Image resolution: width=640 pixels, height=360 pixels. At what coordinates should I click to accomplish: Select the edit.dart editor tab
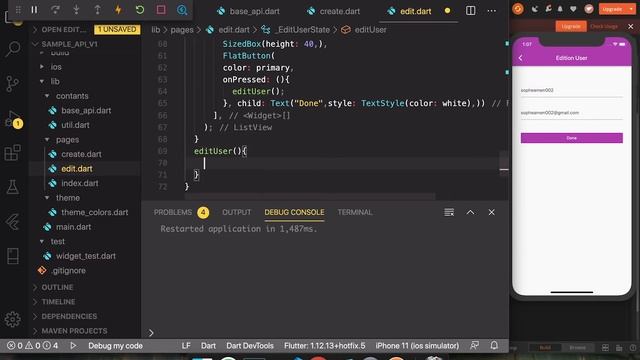(x=409, y=11)
